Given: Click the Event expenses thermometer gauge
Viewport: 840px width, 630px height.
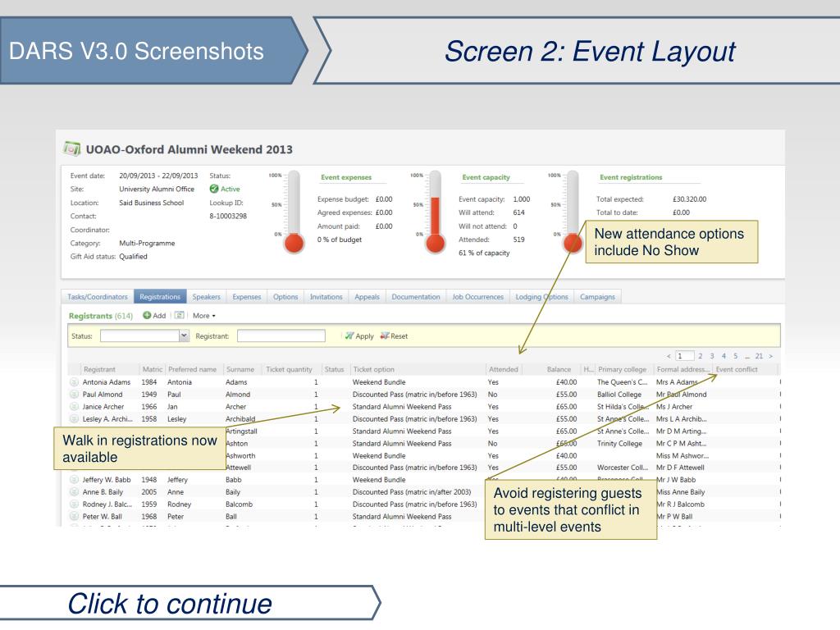Looking at the screenshot, I should (294, 212).
